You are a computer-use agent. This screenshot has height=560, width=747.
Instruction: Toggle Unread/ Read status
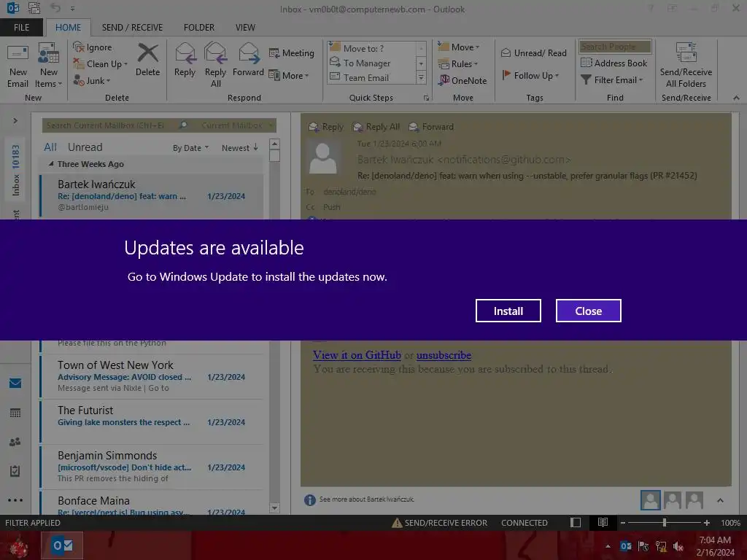(533, 52)
